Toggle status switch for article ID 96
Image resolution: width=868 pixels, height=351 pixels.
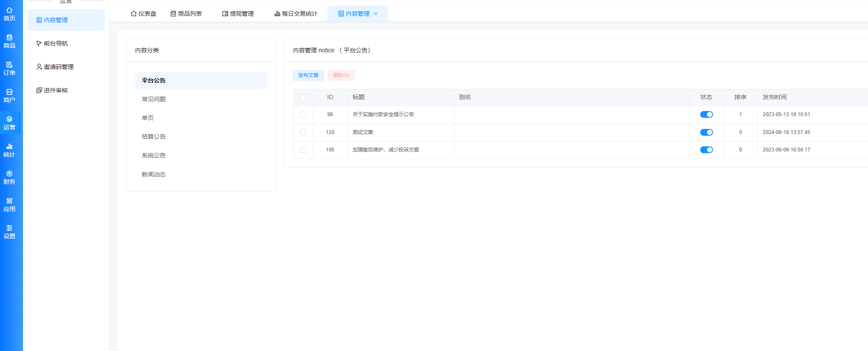[706, 114]
